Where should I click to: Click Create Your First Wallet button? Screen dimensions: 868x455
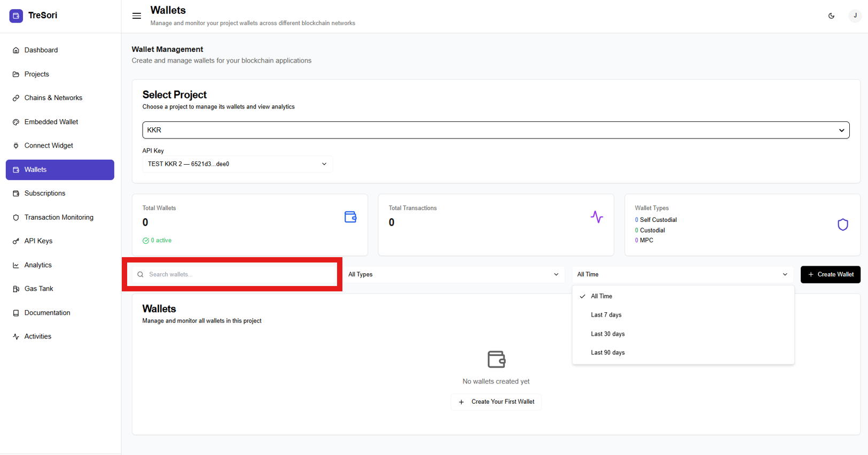click(496, 402)
